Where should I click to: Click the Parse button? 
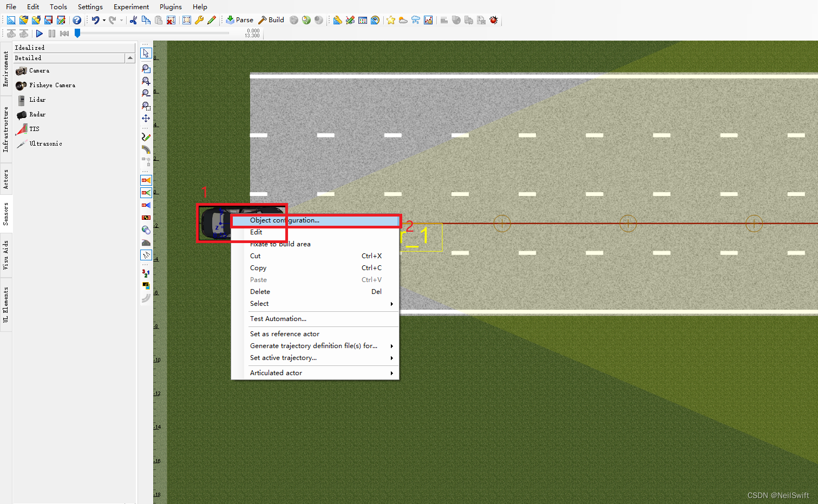pos(239,20)
